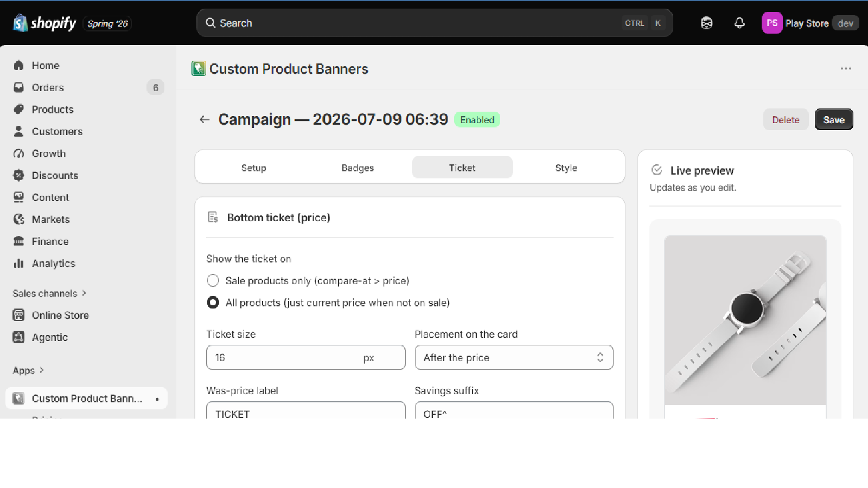This screenshot has height=488, width=868.
Task: Click the Custom Product Banners header app icon
Action: point(199,68)
